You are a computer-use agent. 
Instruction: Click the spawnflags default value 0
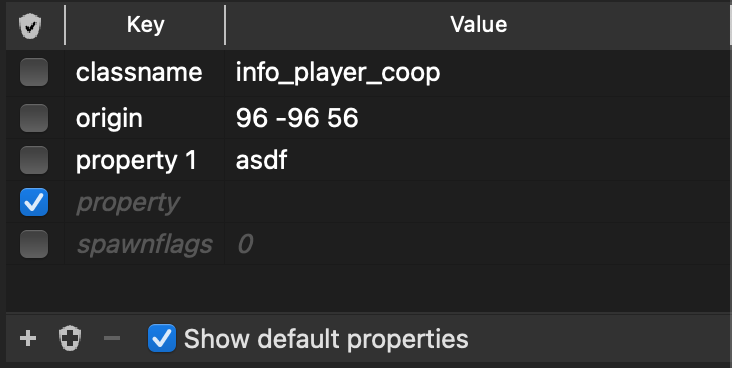(x=245, y=244)
